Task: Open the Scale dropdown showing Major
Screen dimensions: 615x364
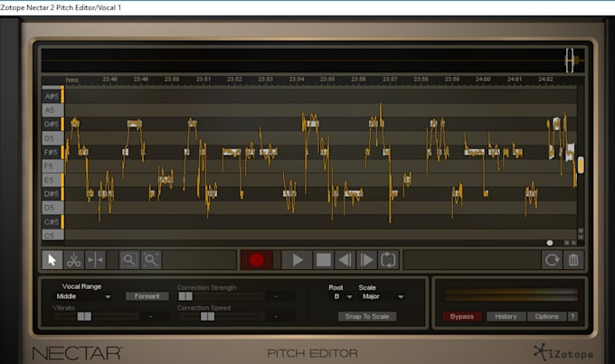Action: pos(383,296)
